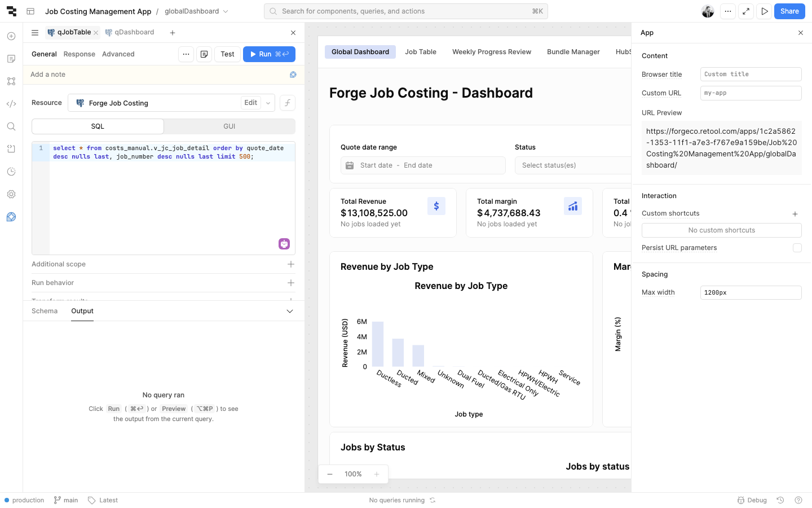Click the fullscreen expand icon in header

[746, 11]
